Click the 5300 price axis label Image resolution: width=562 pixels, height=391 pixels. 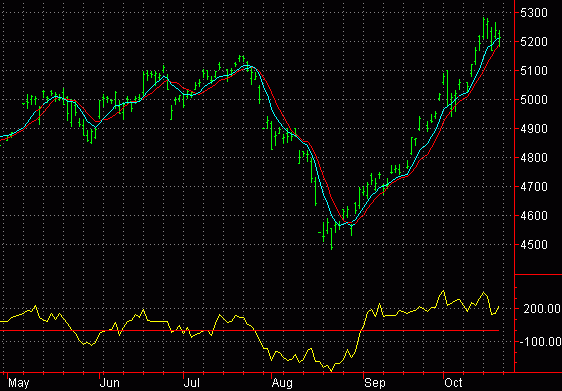533,13
